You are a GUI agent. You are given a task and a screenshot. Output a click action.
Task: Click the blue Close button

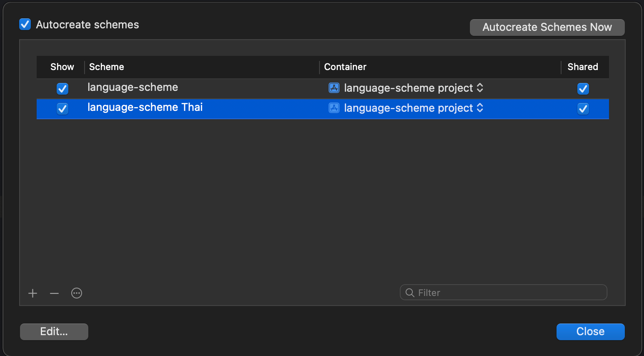coord(590,332)
